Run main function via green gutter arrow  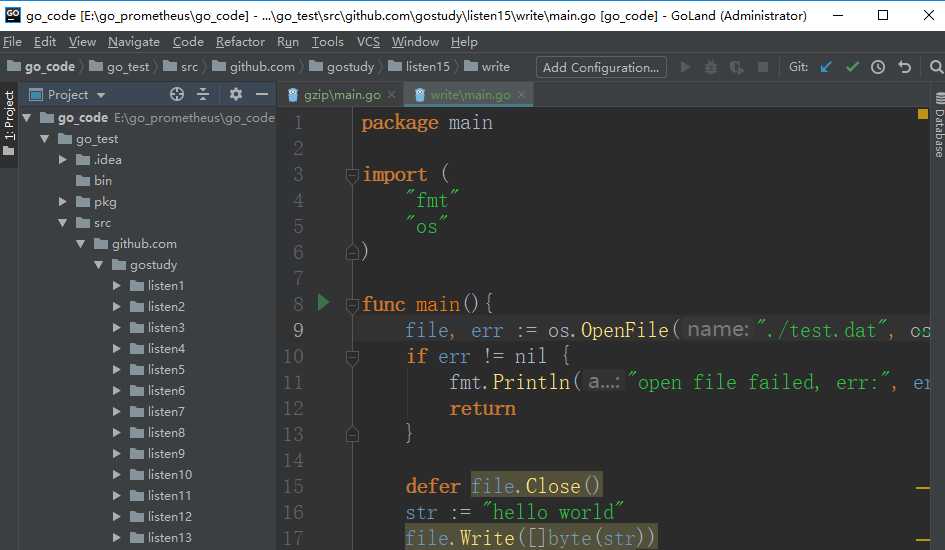(x=323, y=302)
